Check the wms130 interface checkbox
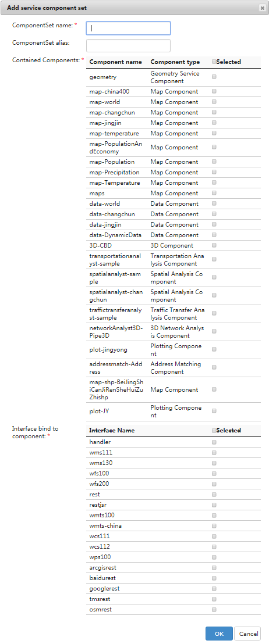 214,463
